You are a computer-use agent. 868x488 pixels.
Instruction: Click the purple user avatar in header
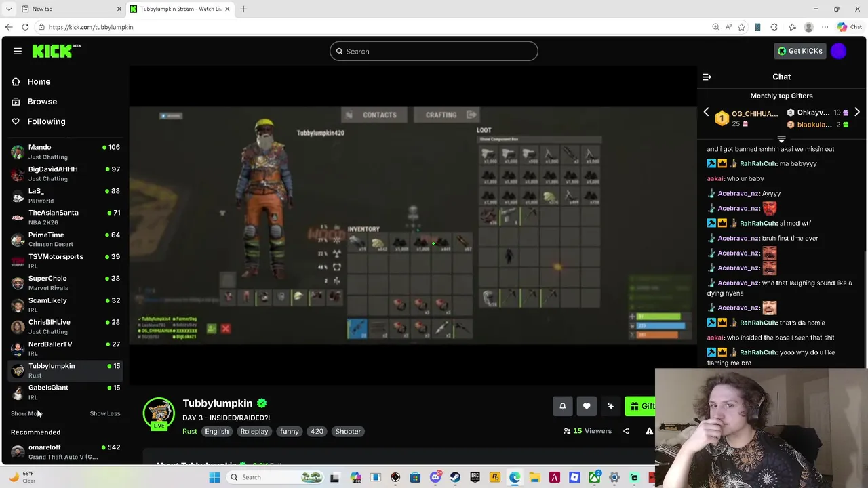839,51
